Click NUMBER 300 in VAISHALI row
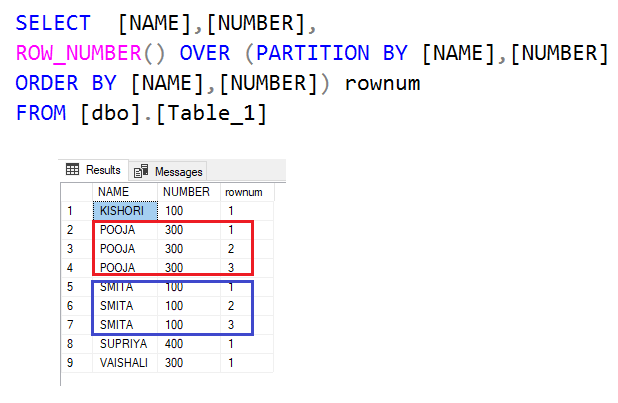618x403 pixels. [189, 363]
